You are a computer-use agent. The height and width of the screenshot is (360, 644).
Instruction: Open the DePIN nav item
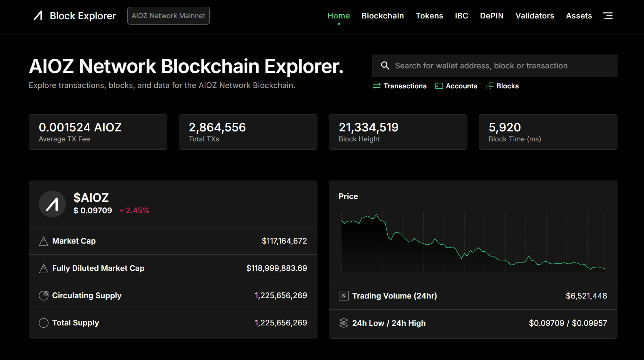(x=492, y=16)
